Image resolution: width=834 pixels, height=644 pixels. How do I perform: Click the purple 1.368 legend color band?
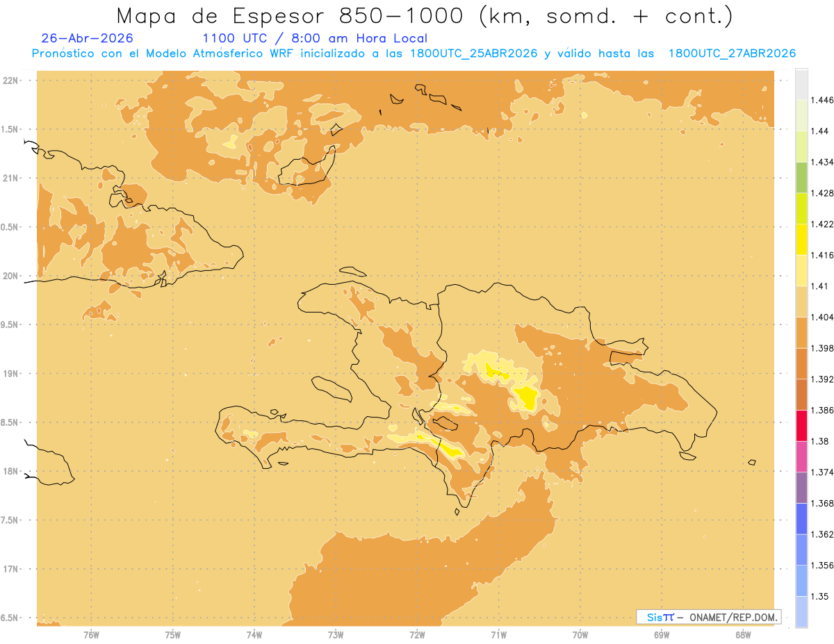tap(801, 488)
